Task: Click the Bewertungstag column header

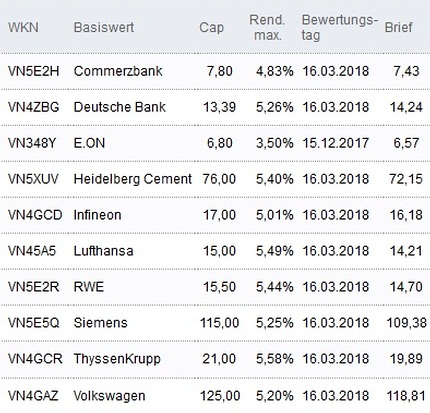Action: [x=339, y=28]
